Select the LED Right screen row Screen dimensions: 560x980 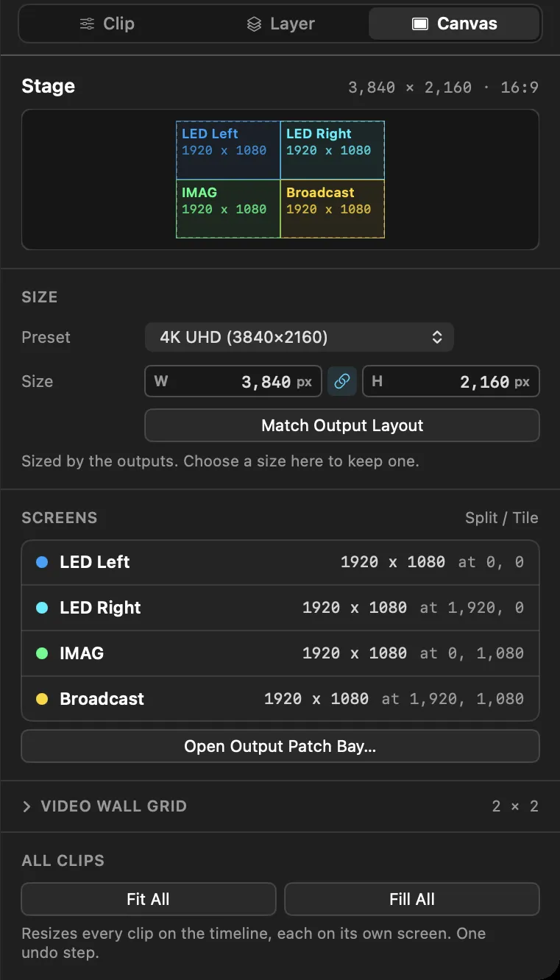click(x=280, y=608)
